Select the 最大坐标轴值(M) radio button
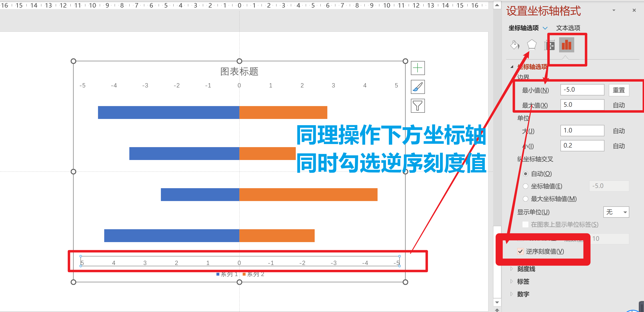 (526, 199)
